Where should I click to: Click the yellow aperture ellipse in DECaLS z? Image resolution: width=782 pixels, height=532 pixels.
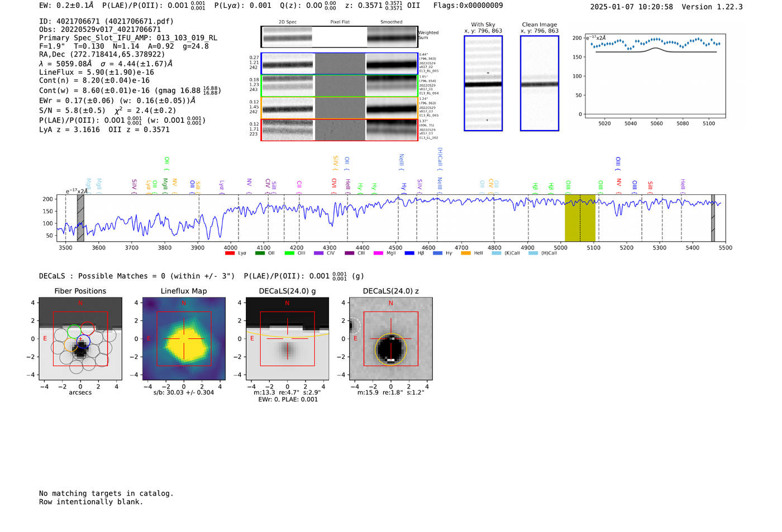tap(391, 349)
